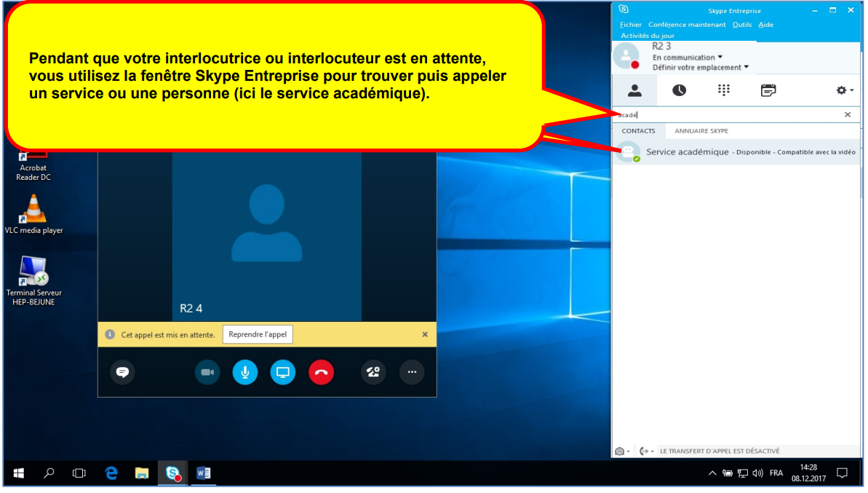868x493 pixels.
Task: Dismiss the call on hold notification bar
Action: pos(425,334)
